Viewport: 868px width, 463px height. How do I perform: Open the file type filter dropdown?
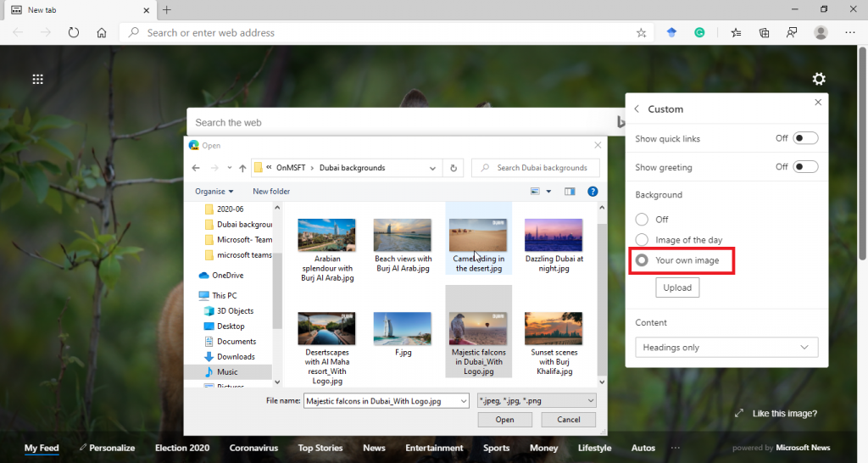(x=537, y=401)
